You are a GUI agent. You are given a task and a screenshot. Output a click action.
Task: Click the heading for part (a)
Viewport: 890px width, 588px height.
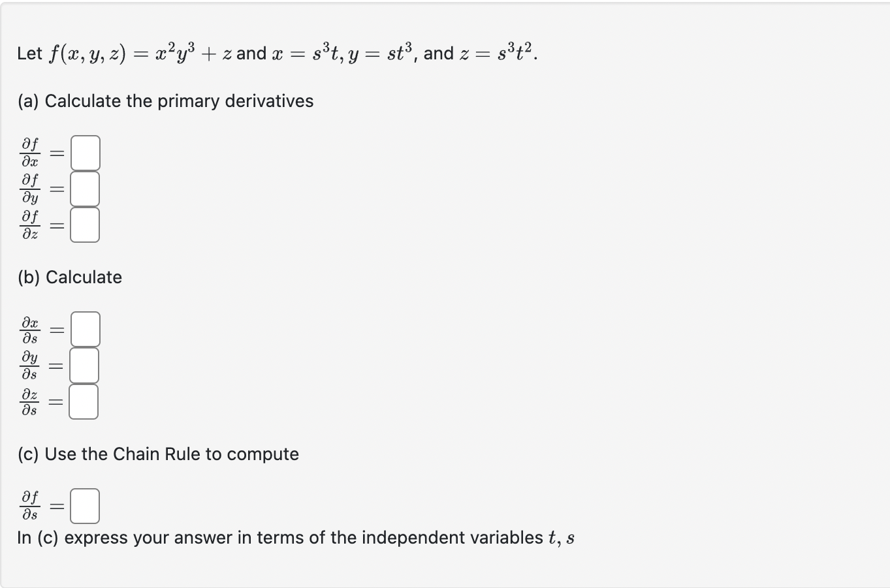[x=164, y=101]
